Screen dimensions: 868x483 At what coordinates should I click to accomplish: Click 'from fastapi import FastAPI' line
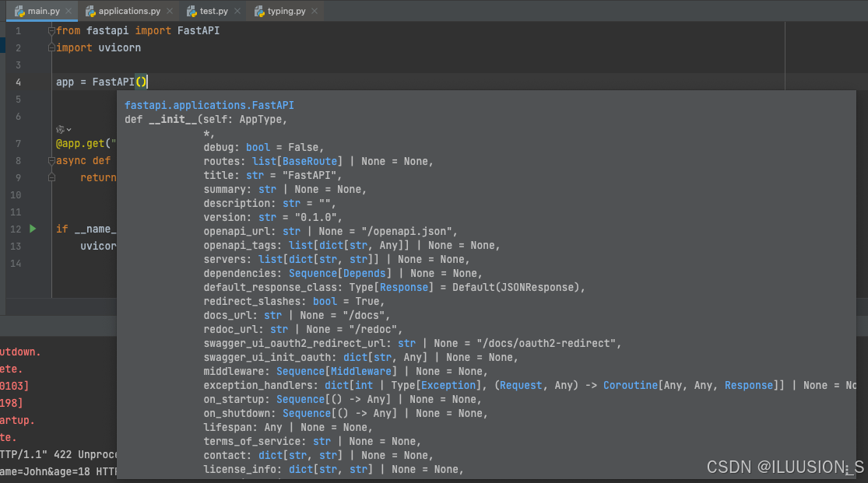138,31
